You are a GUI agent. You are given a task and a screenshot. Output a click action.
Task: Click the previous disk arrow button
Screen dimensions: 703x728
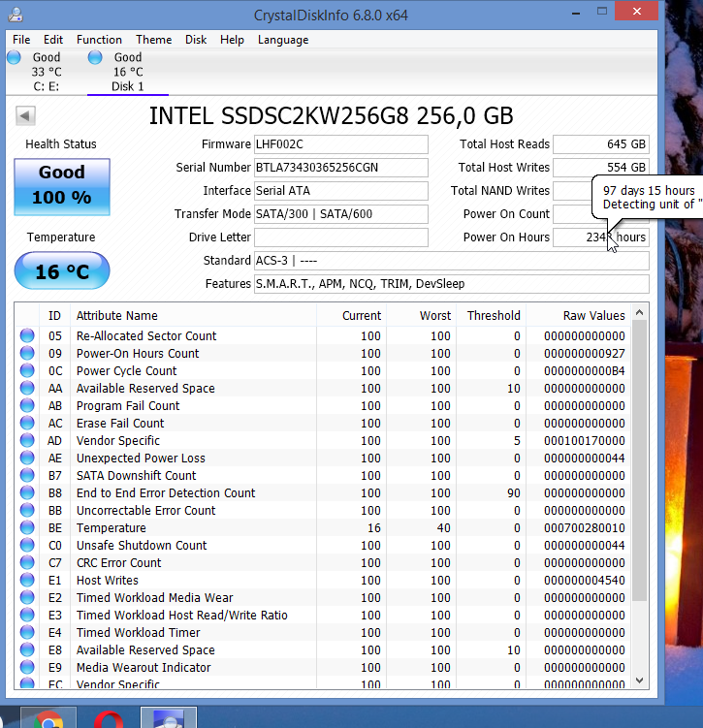coord(25,116)
